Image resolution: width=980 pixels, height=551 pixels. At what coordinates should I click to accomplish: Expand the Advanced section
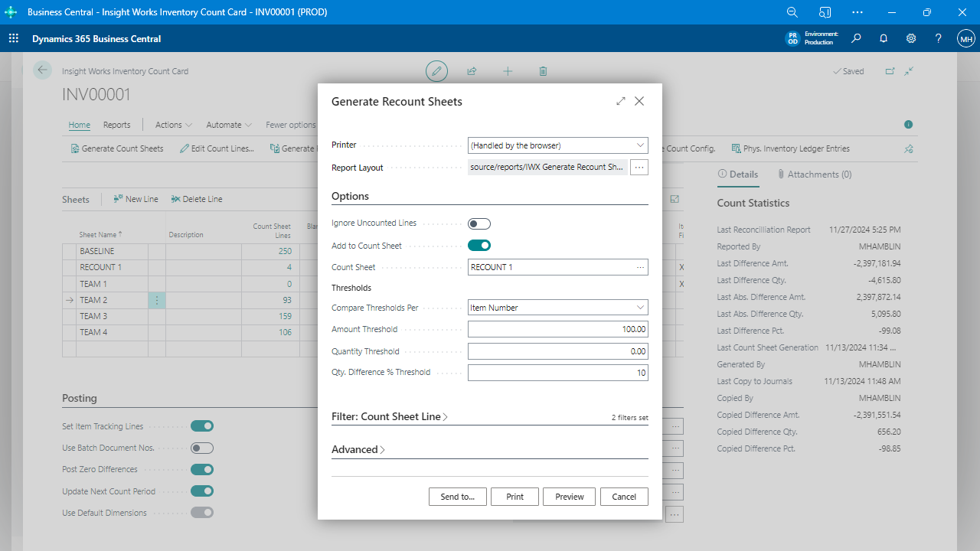coord(358,449)
